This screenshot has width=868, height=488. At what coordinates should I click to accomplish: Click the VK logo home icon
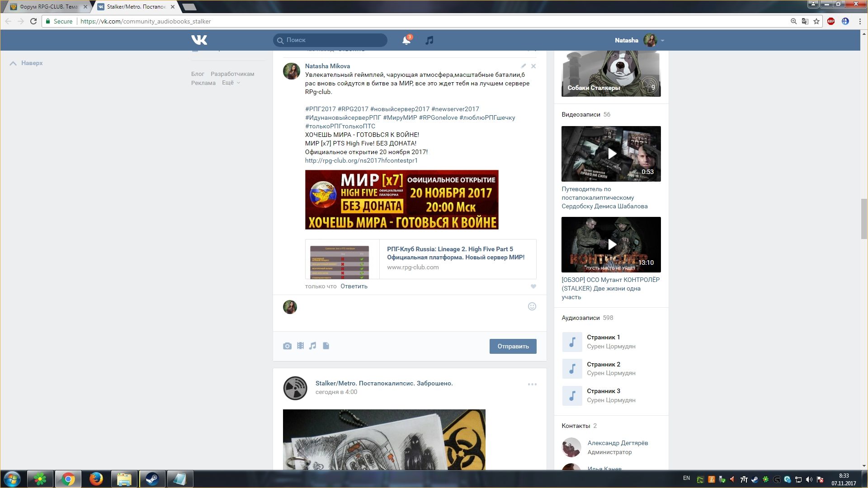(x=199, y=40)
